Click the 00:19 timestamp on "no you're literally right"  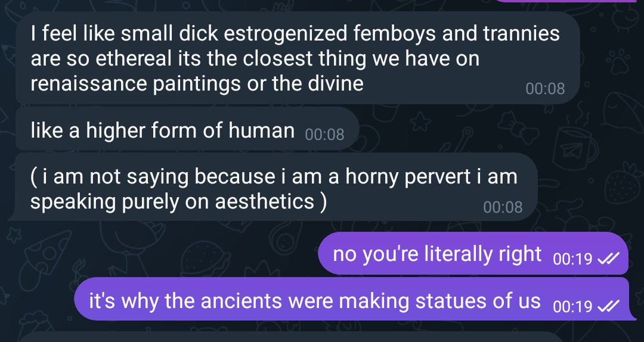(x=572, y=259)
